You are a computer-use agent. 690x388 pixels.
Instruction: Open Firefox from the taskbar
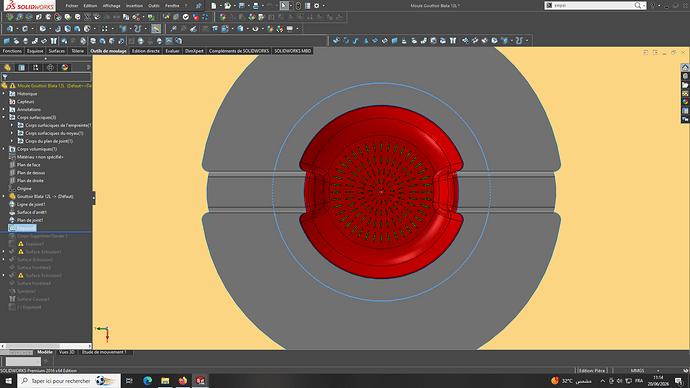tap(183, 381)
